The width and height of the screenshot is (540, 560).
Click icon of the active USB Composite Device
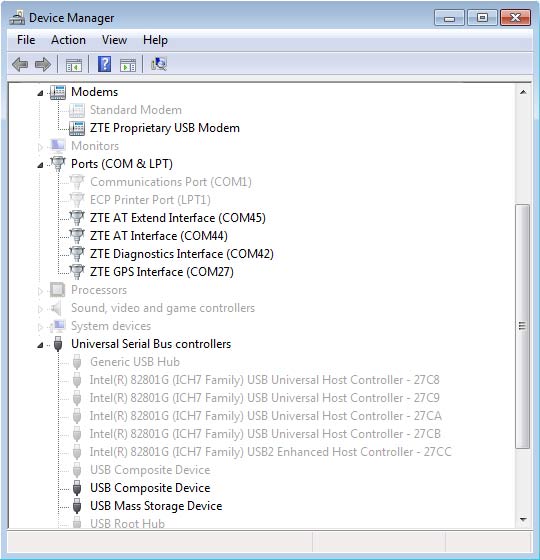(x=77, y=488)
